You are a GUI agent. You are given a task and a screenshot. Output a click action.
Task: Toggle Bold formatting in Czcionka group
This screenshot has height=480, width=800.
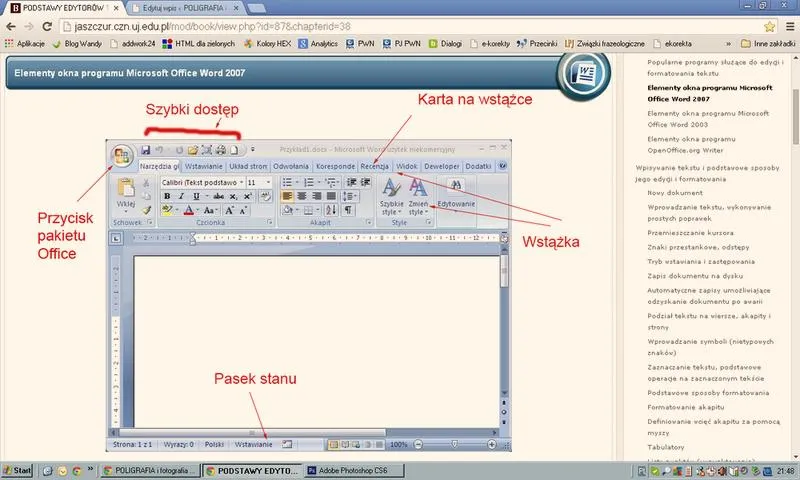coord(167,196)
